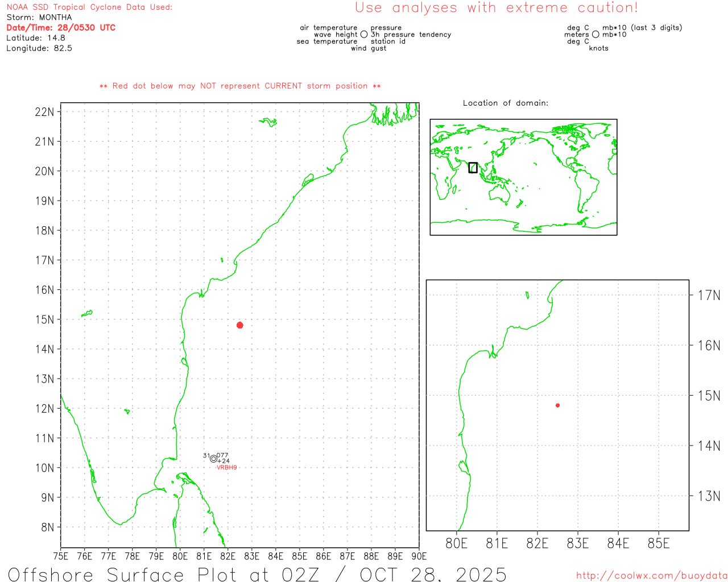Click the '077' station pressure value

point(222,456)
